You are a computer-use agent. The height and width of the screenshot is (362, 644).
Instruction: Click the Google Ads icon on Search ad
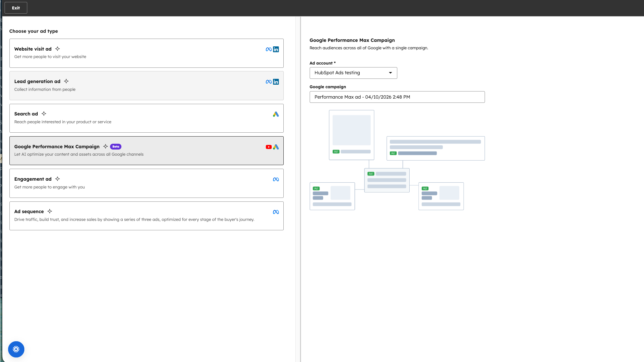click(x=276, y=114)
